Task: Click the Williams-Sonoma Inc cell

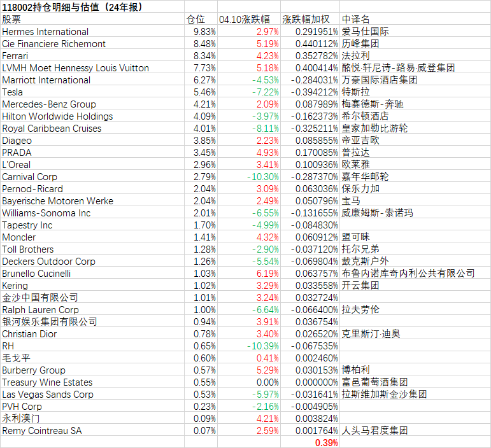Action: (x=92, y=213)
